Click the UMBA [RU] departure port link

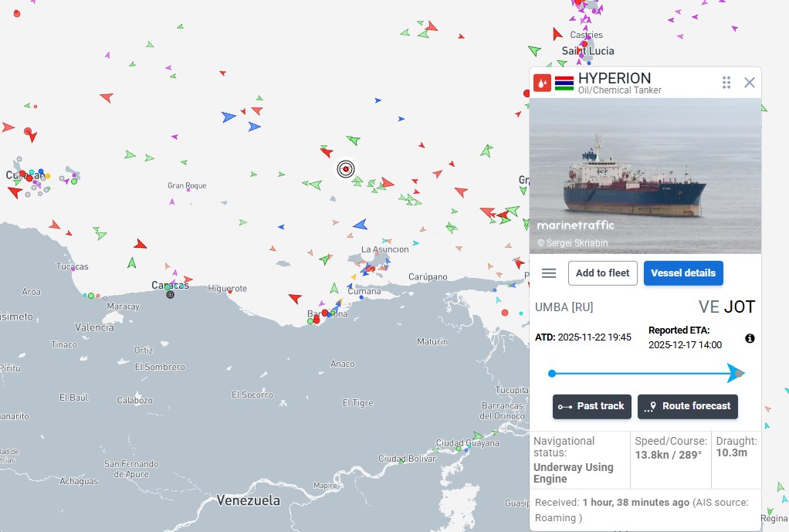click(564, 307)
